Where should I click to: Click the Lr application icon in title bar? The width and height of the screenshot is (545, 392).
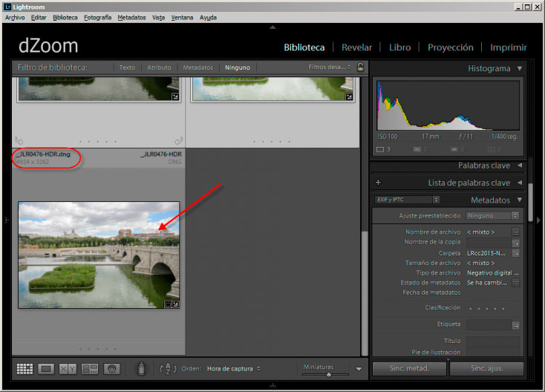click(x=7, y=7)
